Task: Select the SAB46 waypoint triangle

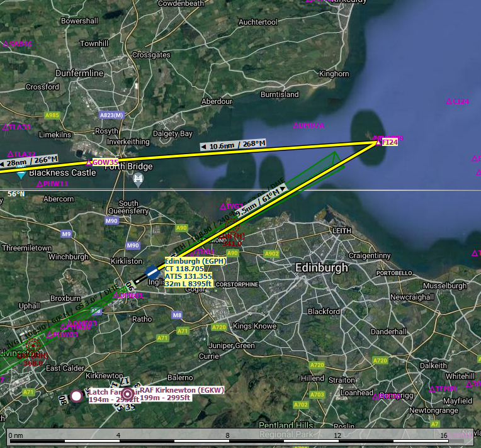Action: point(6,44)
